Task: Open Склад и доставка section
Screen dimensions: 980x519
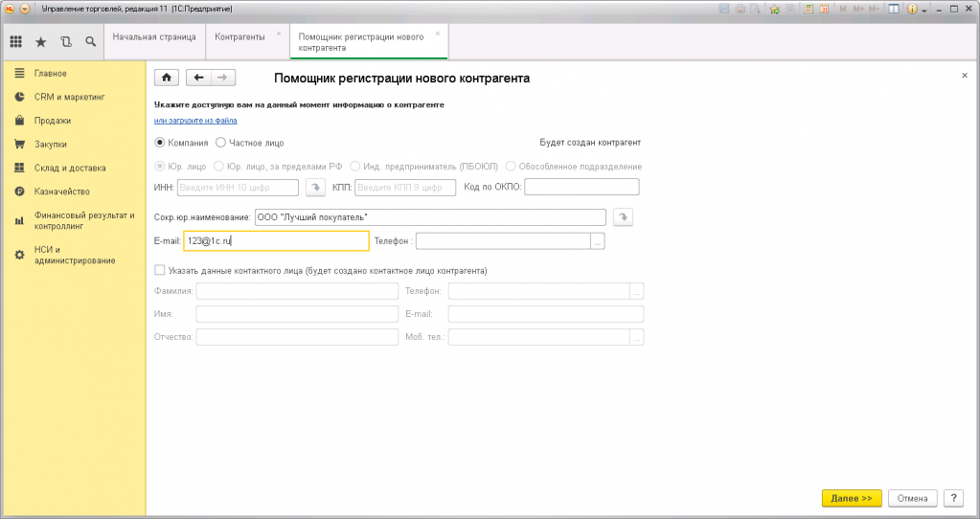Action: click(70, 168)
